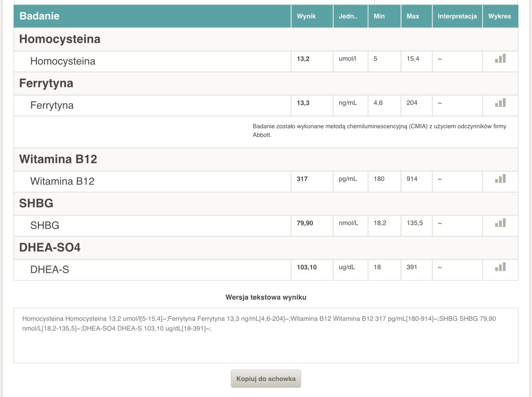This screenshot has height=397, width=532.
Task: Select the DHEA-SO4 section heading
Action: coord(50,247)
